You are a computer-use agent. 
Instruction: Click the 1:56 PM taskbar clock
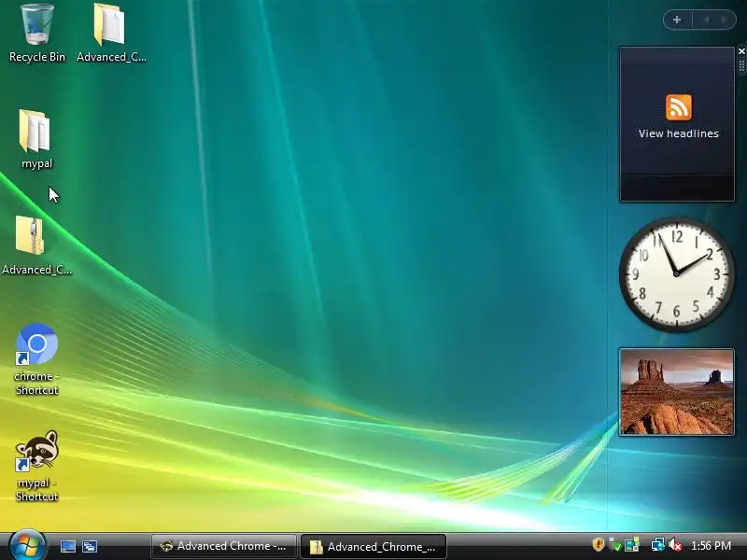711,546
